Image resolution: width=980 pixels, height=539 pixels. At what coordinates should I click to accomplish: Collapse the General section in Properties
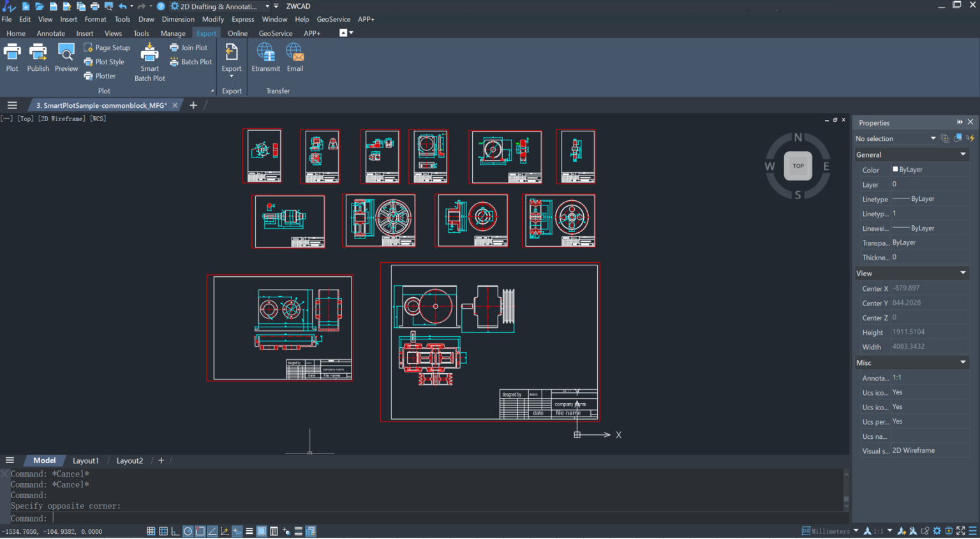tap(963, 154)
